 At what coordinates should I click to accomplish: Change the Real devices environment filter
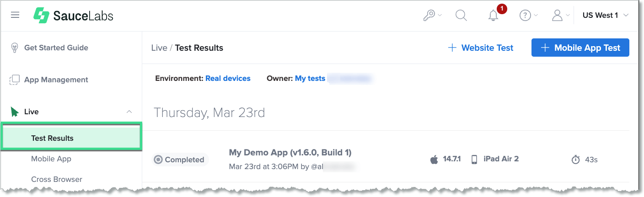pos(228,78)
